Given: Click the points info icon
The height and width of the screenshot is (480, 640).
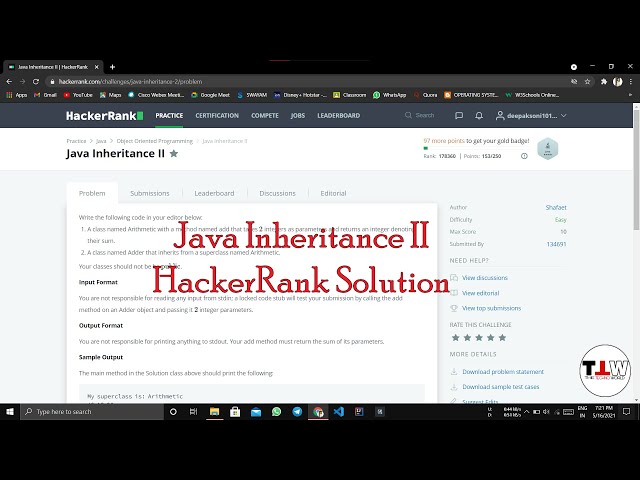Looking at the screenshot, I should [x=524, y=156].
